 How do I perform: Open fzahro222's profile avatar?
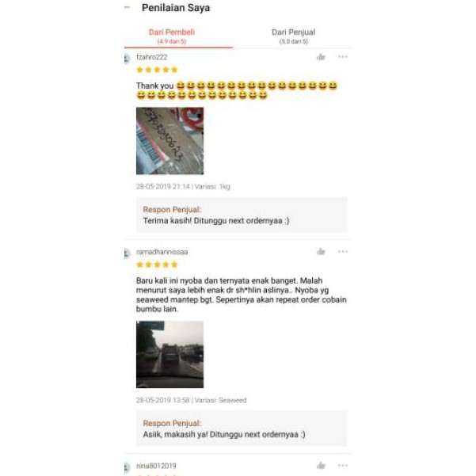[x=128, y=59]
